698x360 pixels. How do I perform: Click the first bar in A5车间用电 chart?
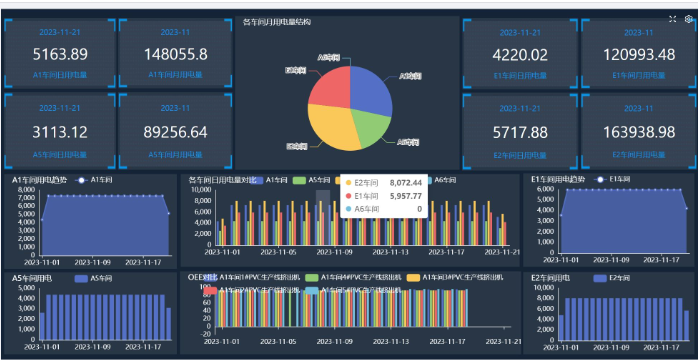pyautogui.click(x=42, y=326)
